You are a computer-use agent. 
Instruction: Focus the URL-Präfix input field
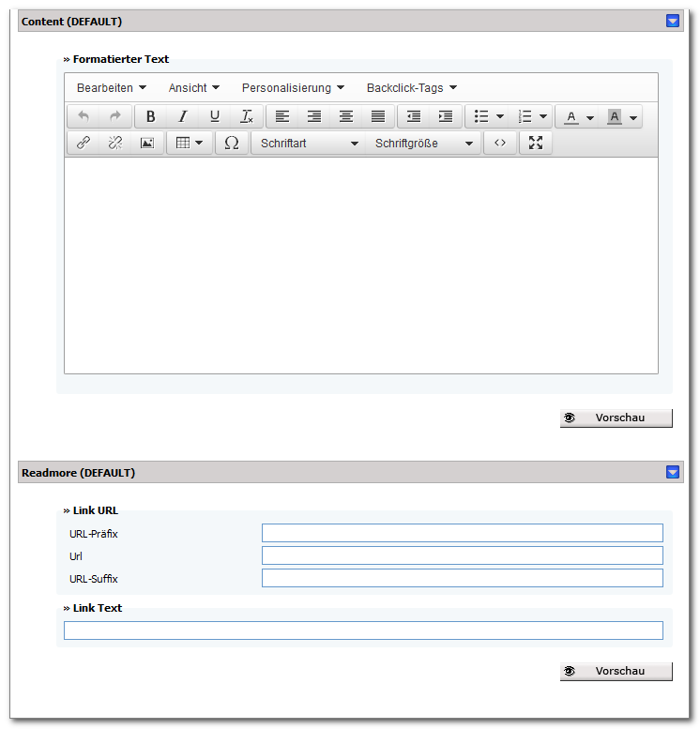(x=463, y=533)
